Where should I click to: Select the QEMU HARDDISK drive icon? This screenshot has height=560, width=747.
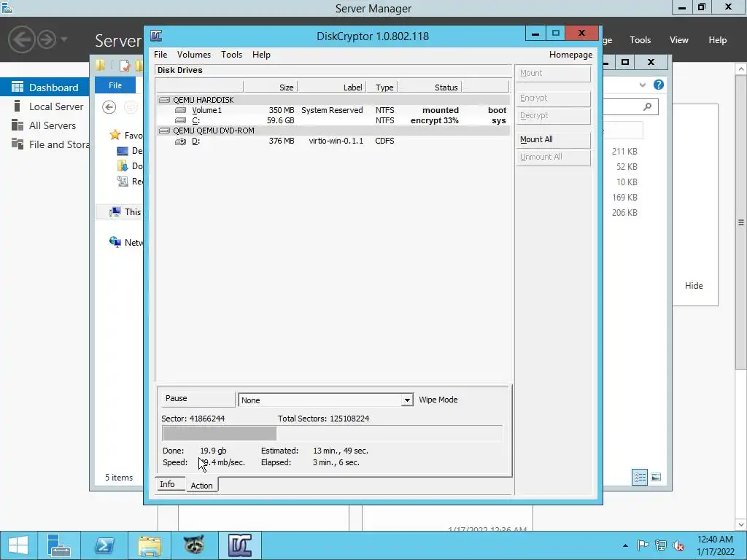[x=164, y=100]
